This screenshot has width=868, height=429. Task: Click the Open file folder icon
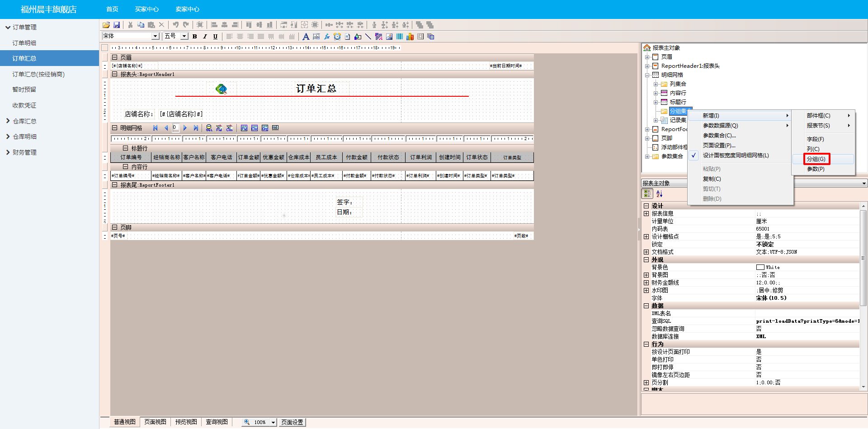point(106,25)
